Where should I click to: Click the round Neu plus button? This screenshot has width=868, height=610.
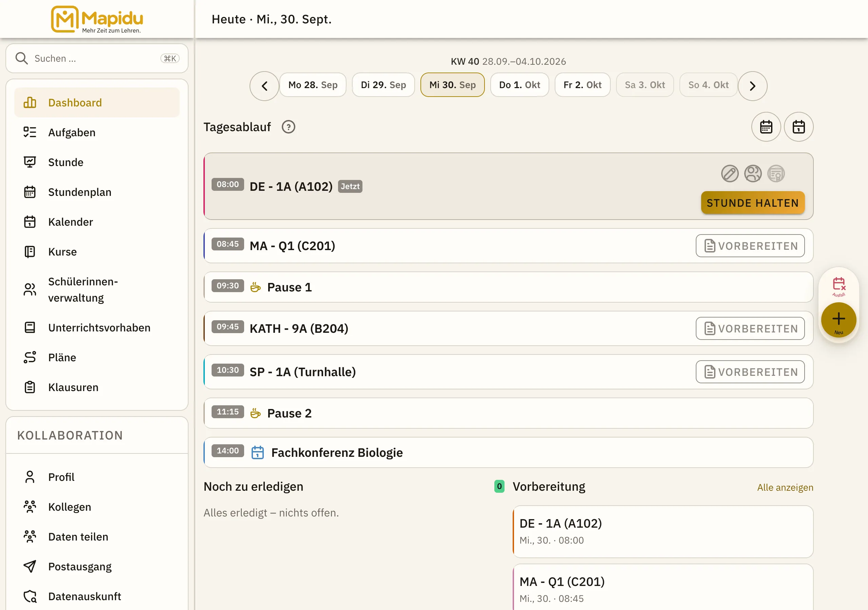tap(839, 320)
